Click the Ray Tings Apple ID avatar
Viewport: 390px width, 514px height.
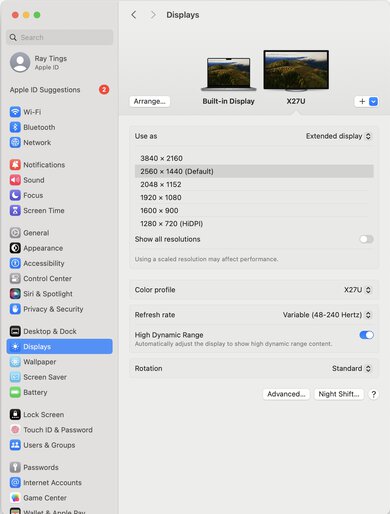click(x=20, y=62)
